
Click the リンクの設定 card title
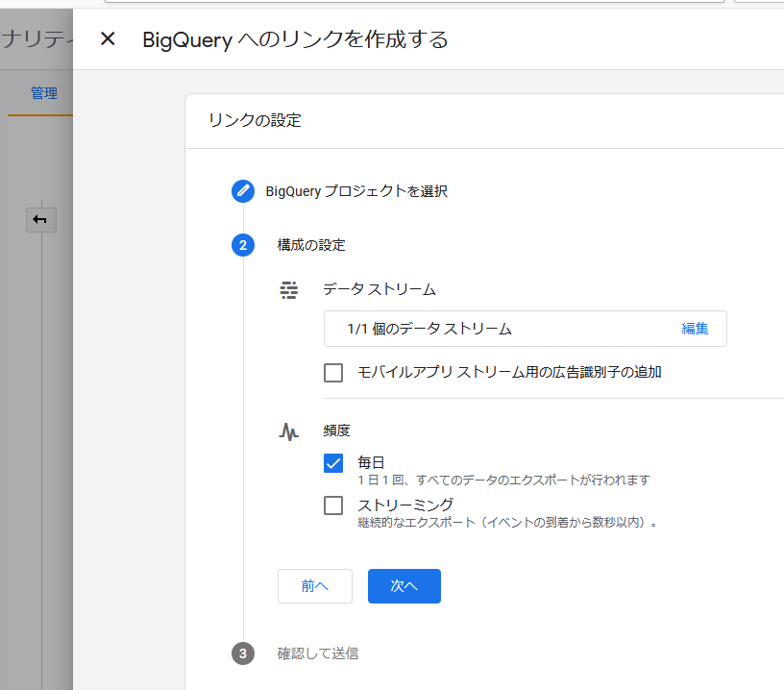(x=255, y=120)
